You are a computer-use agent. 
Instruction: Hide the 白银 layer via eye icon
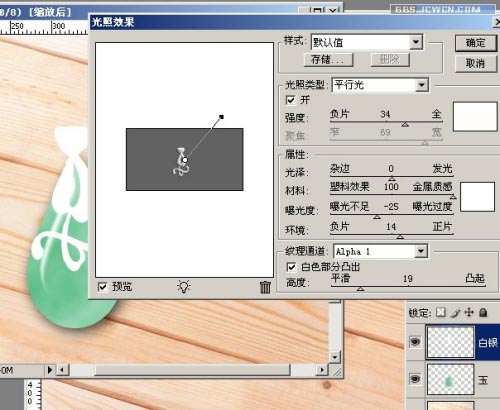tap(415, 342)
